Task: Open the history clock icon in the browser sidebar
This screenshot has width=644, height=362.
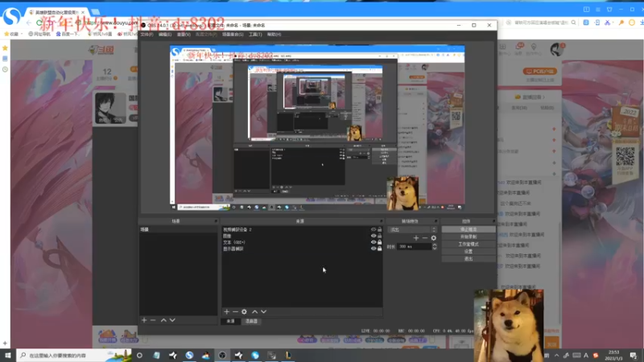Action: pyautogui.click(x=5, y=69)
